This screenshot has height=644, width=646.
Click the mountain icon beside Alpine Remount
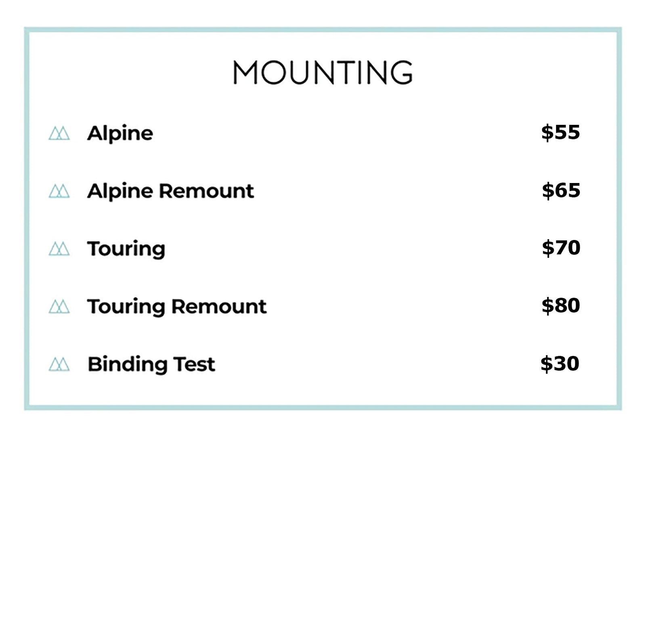point(59,191)
